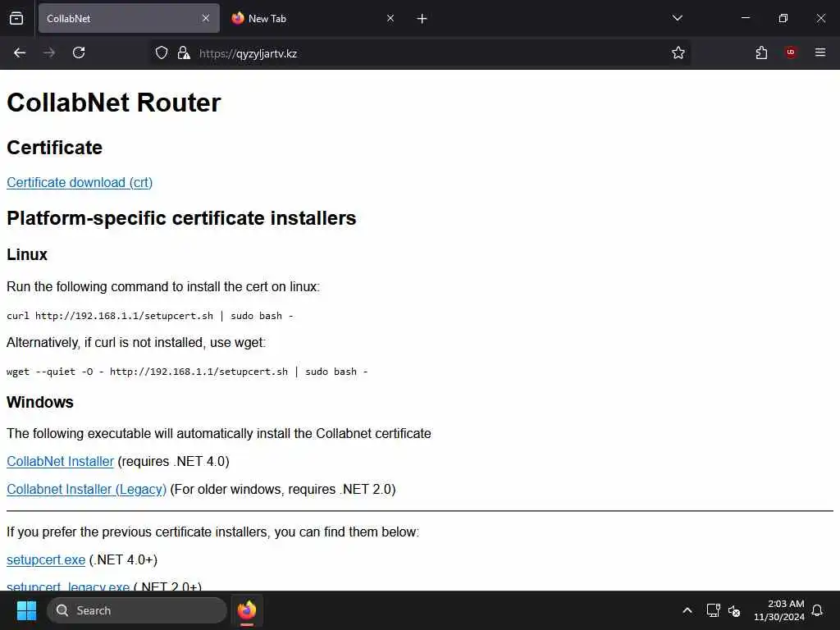
Task: Open the clock showing 2:03 AM
Action: point(779,610)
